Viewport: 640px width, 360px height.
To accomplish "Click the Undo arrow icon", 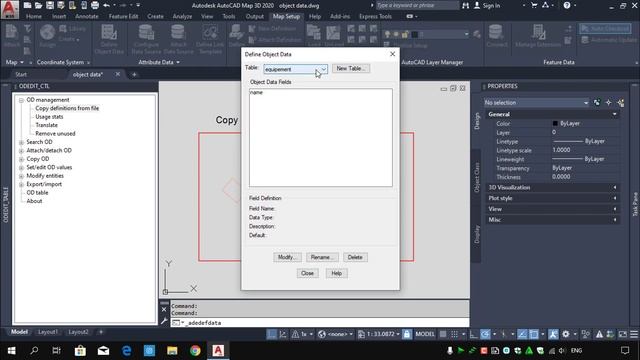I will click(x=107, y=5).
